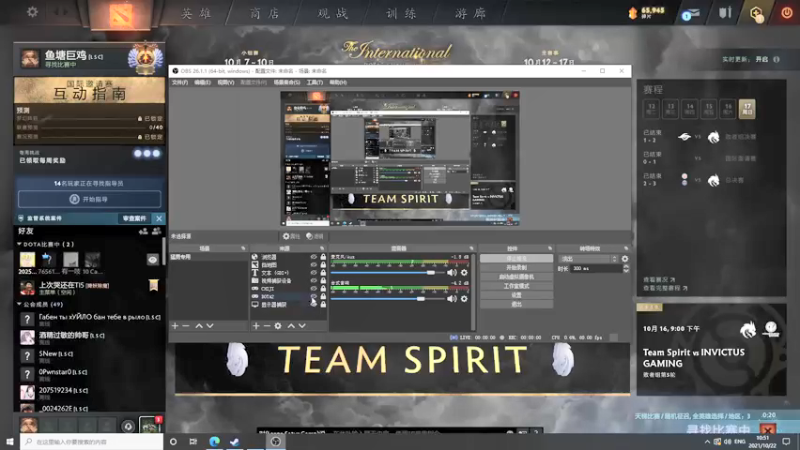Toggle lock on the 显示器捕获 source
Image resolution: width=800 pixels, height=450 pixels.
[323, 305]
